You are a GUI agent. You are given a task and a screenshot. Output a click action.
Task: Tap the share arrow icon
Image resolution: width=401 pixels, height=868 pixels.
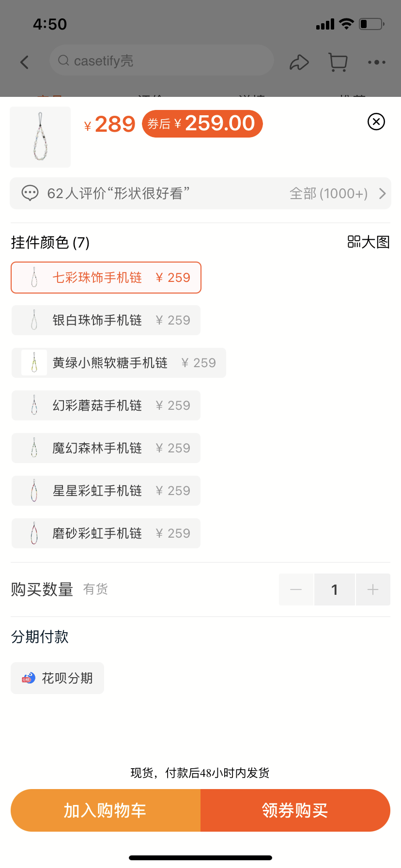299,62
